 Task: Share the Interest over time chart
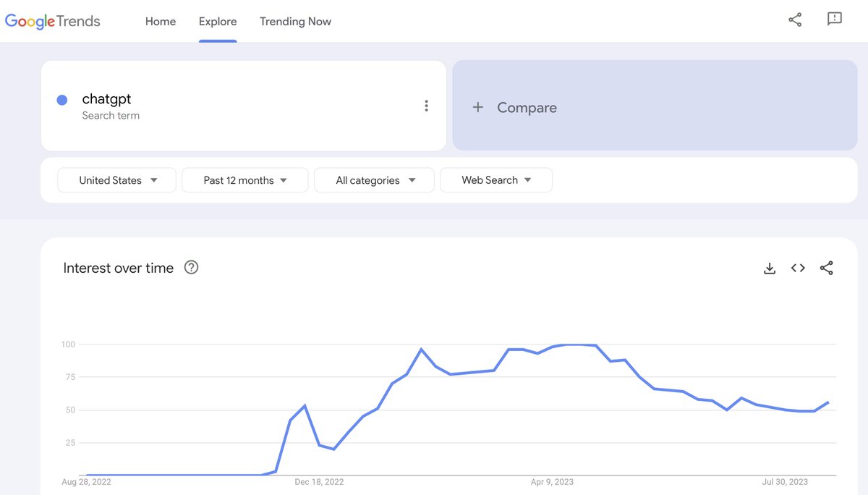tap(827, 268)
